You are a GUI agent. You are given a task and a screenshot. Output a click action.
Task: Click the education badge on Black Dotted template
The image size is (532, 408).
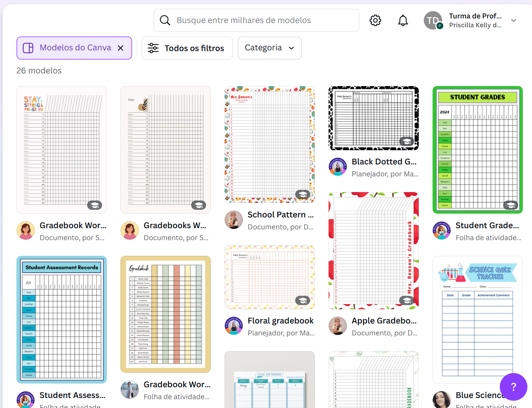point(407,141)
